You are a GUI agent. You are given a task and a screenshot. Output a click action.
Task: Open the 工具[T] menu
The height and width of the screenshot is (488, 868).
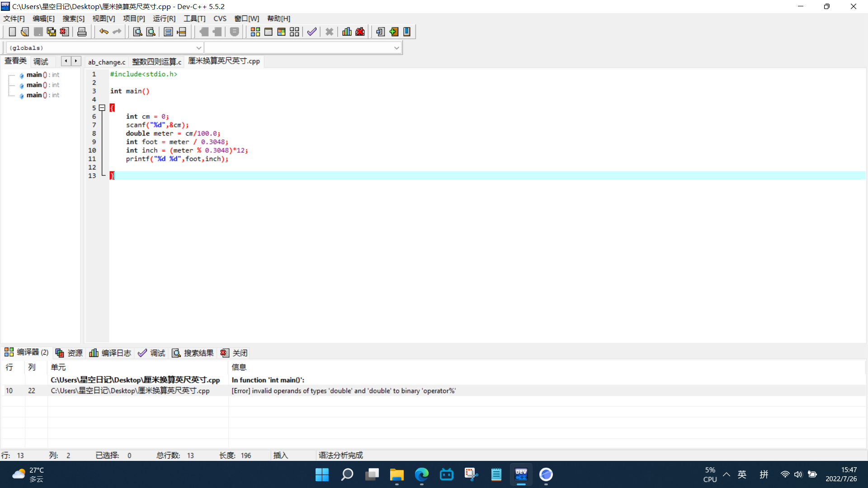pyautogui.click(x=194, y=19)
